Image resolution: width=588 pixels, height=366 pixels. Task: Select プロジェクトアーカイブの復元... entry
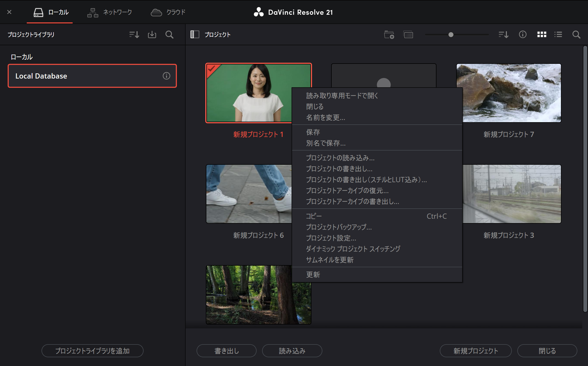click(x=377, y=191)
